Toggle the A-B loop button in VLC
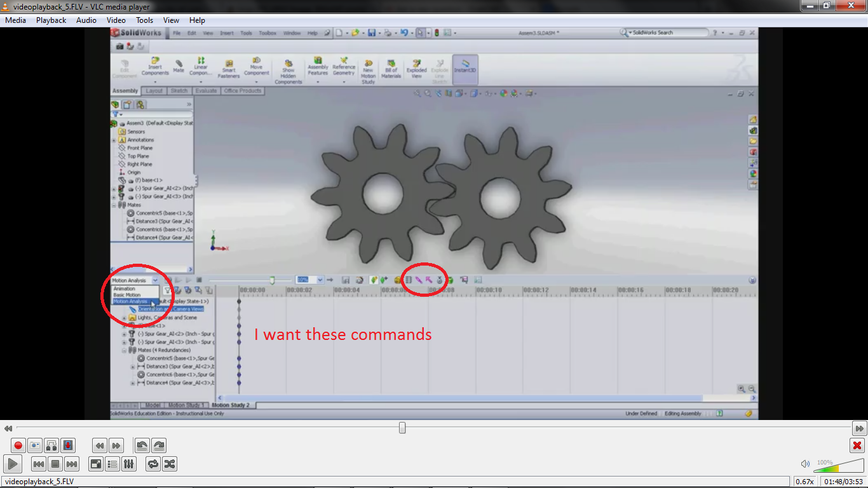Screen dimensions: 868x488 point(51,445)
